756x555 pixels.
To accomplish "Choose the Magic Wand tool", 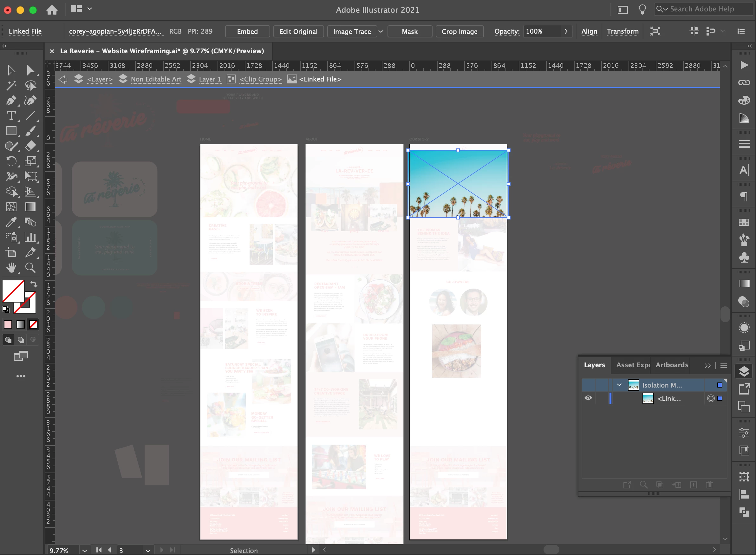I will coord(11,85).
